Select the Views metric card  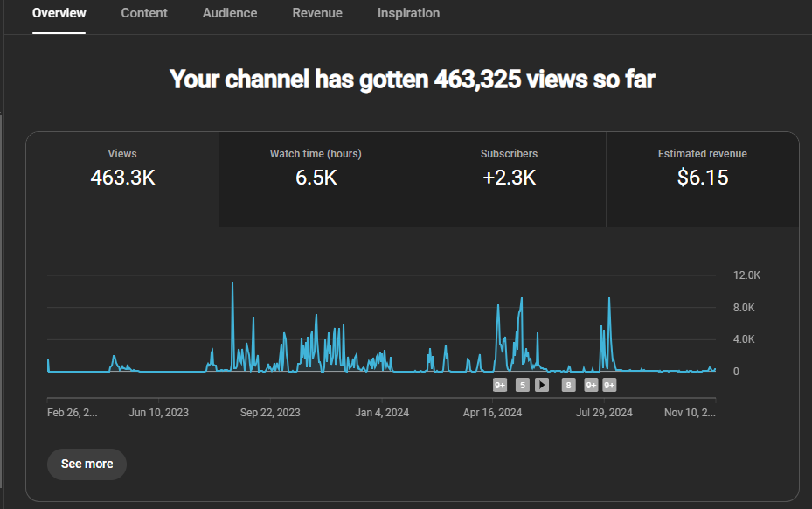pos(122,168)
